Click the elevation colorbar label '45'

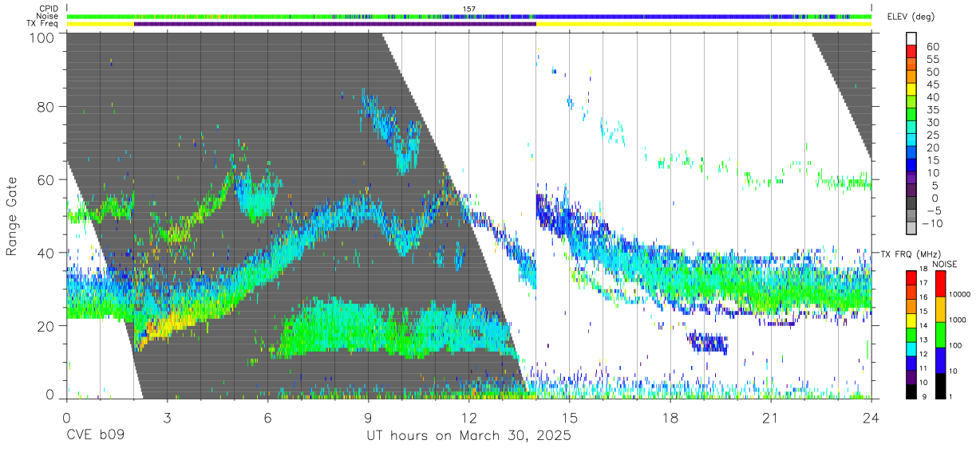tap(932, 85)
